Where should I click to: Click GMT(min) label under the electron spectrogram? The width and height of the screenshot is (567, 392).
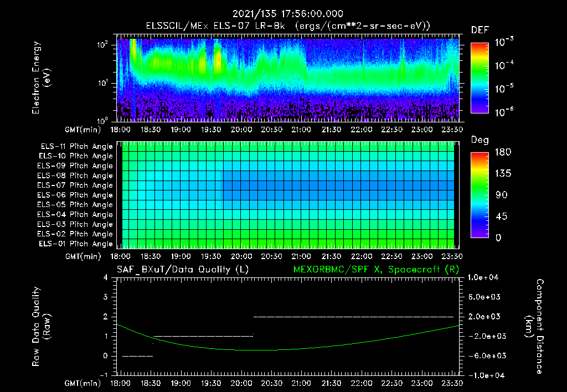pyautogui.click(x=83, y=130)
